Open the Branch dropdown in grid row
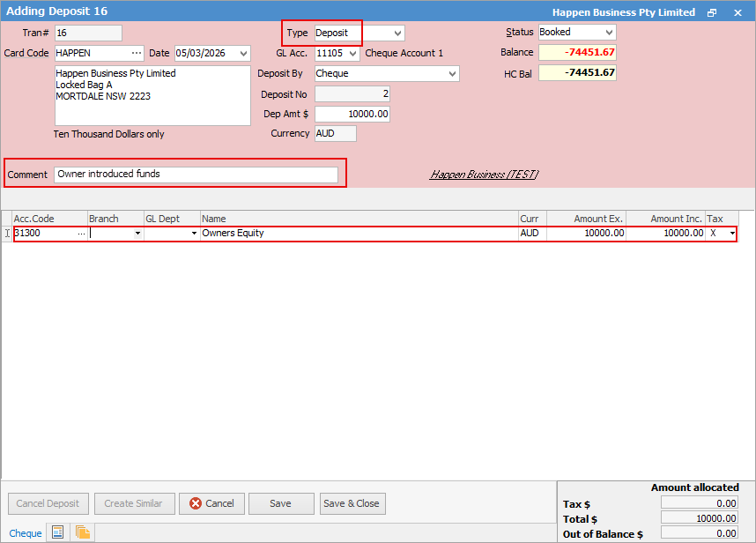Viewport: 756px width, 543px height. click(137, 234)
